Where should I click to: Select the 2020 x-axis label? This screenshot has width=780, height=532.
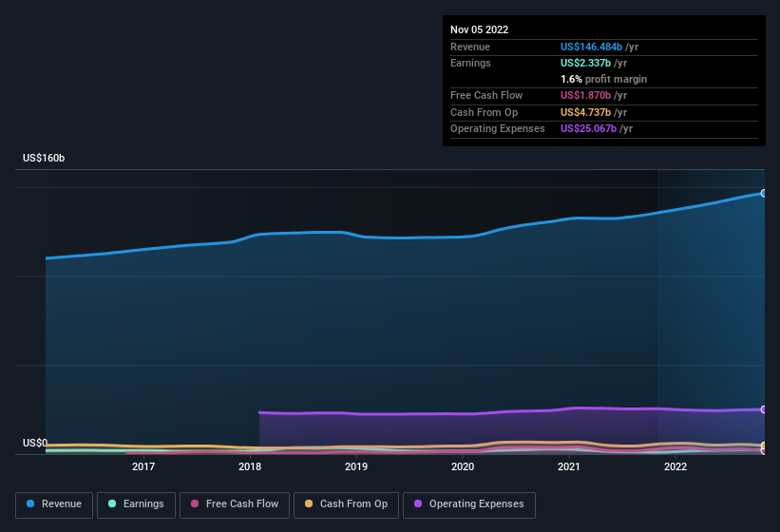point(463,466)
